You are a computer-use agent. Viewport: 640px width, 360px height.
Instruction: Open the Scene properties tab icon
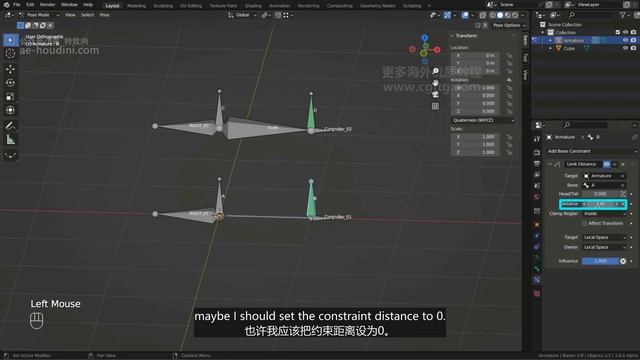(x=537, y=186)
